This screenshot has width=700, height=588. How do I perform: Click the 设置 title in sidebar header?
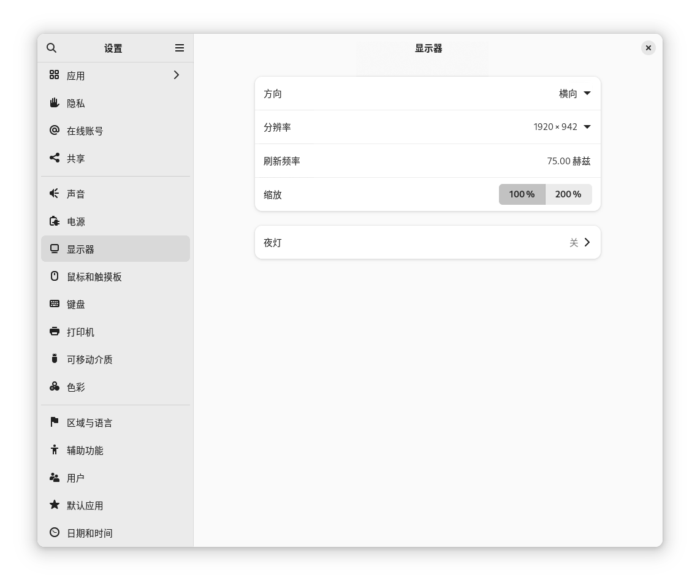pyautogui.click(x=113, y=48)
